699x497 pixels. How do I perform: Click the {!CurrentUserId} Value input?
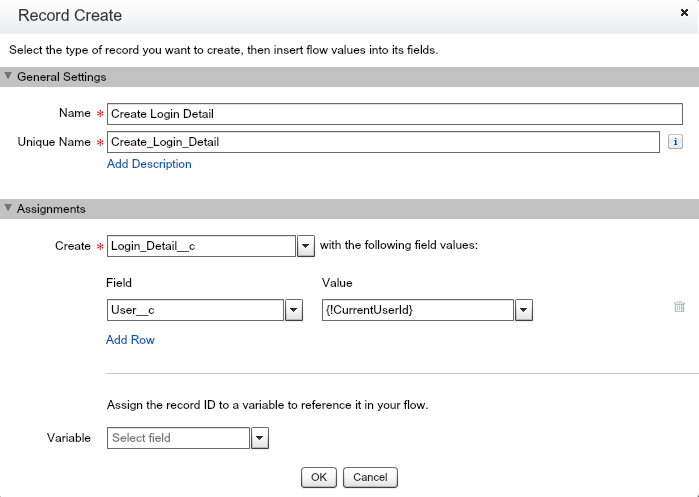tap(417, 310)
